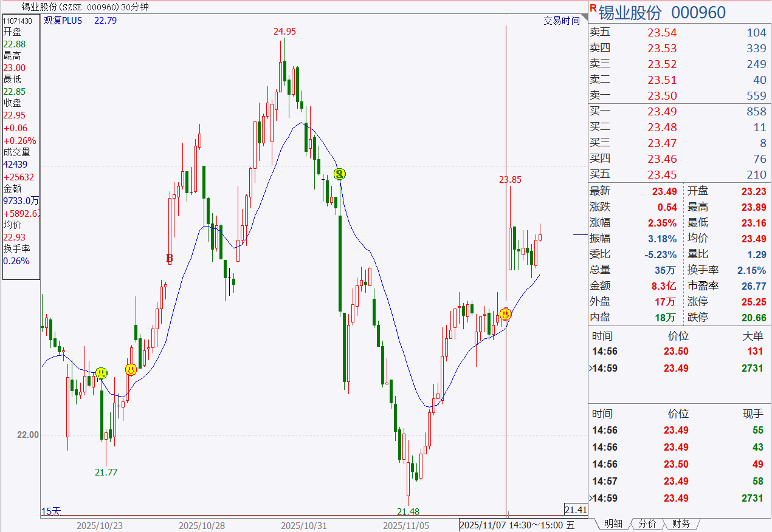772x532 pixels.
Task: Click the 最高 23.89 value in quote panel
Action: coord(754,207)
